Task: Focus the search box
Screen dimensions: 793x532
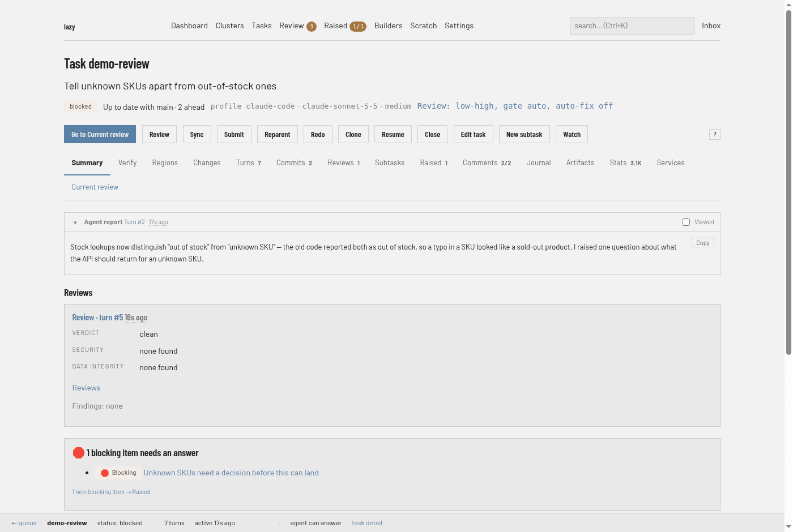Action: click(x=632, y=25)
